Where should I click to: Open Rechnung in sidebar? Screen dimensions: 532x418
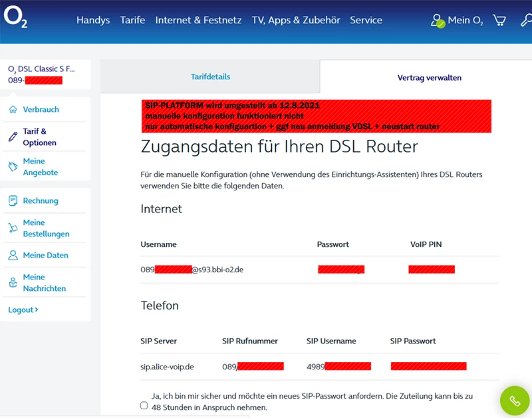click(41, 201)
